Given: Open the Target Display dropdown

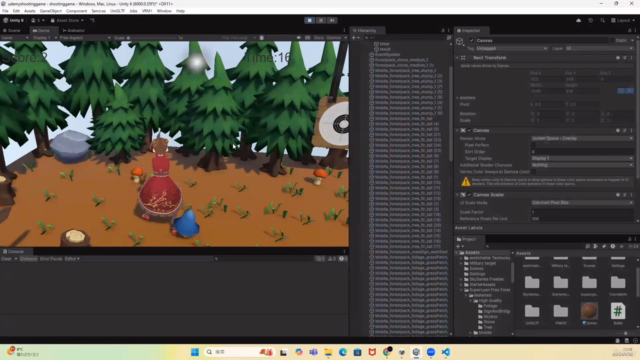Looking at the screenshot, I should (582, 158).
